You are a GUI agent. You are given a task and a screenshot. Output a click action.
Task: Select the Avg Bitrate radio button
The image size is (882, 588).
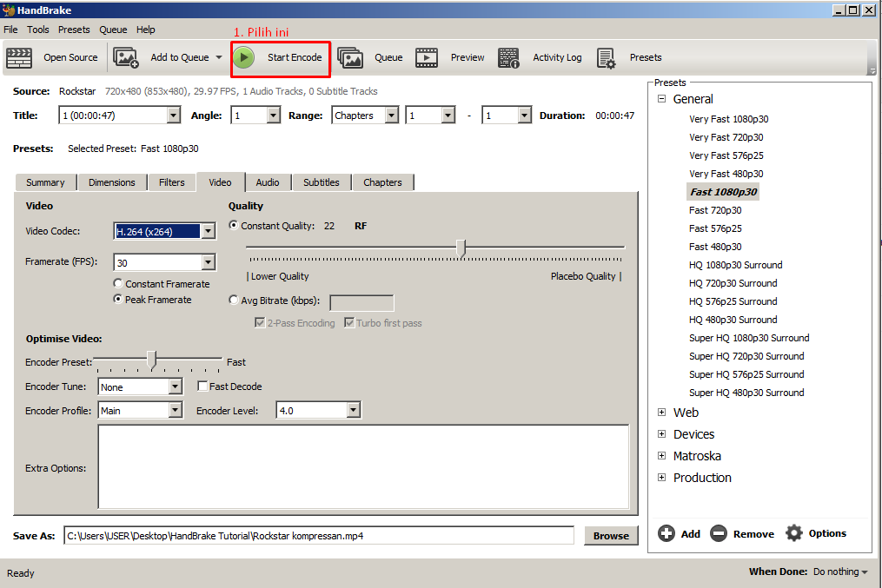[234, 301]
